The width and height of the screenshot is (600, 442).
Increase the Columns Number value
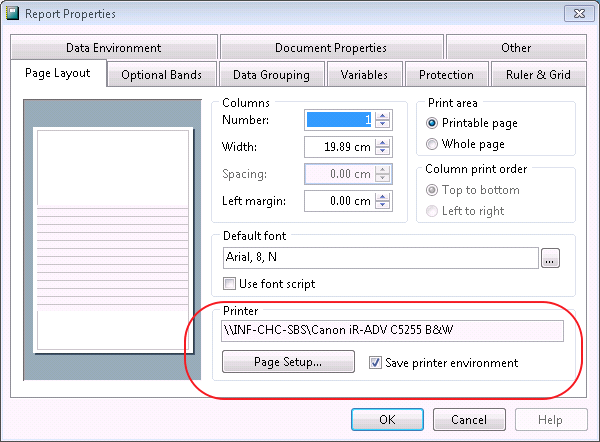coord(382,116)
